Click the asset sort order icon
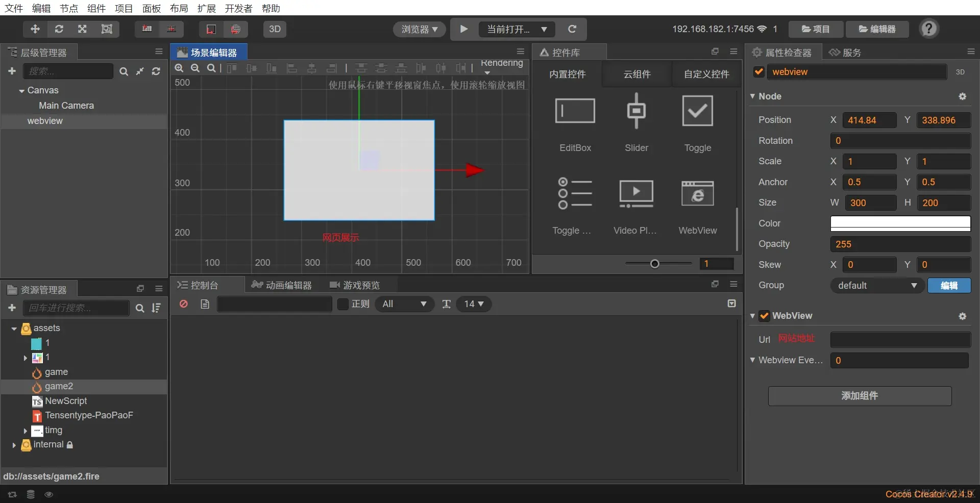This screenshot has height=503, width=980. 156,308
